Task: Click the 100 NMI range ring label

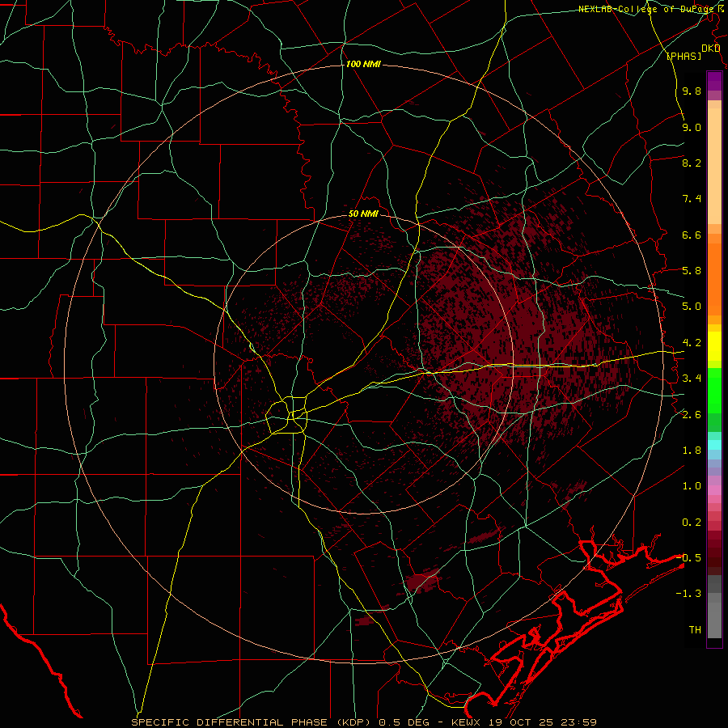Action: point(363,64)
